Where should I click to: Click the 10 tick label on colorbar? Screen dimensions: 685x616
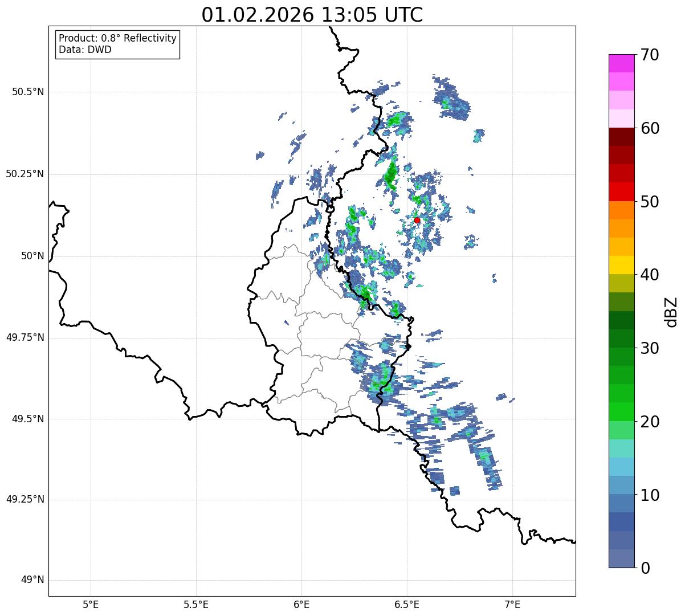click(x=650, y=495)
